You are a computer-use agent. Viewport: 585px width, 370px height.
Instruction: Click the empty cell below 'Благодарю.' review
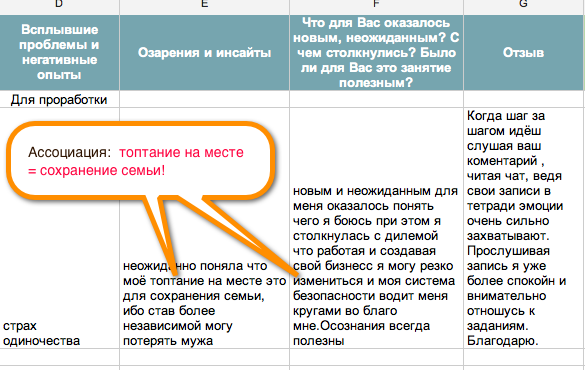coord(523,357)
